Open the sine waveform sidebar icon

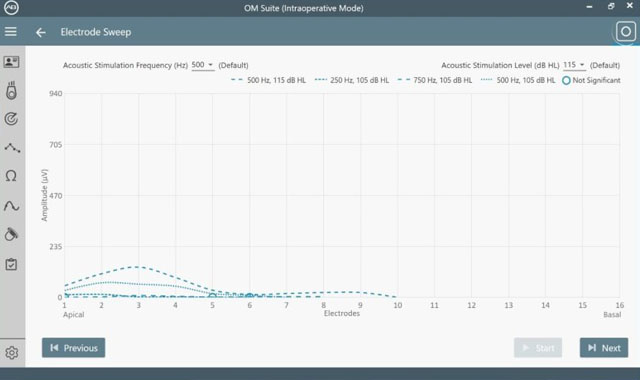[11, 206]
